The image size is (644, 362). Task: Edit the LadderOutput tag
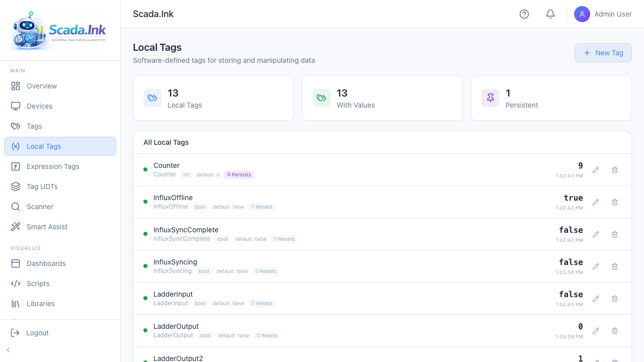(596, 331)
